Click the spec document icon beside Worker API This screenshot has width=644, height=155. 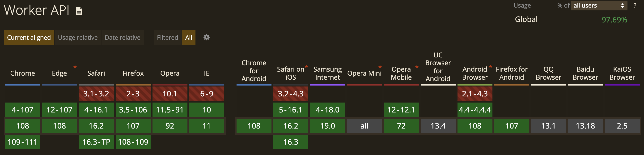tap(79, 11)
